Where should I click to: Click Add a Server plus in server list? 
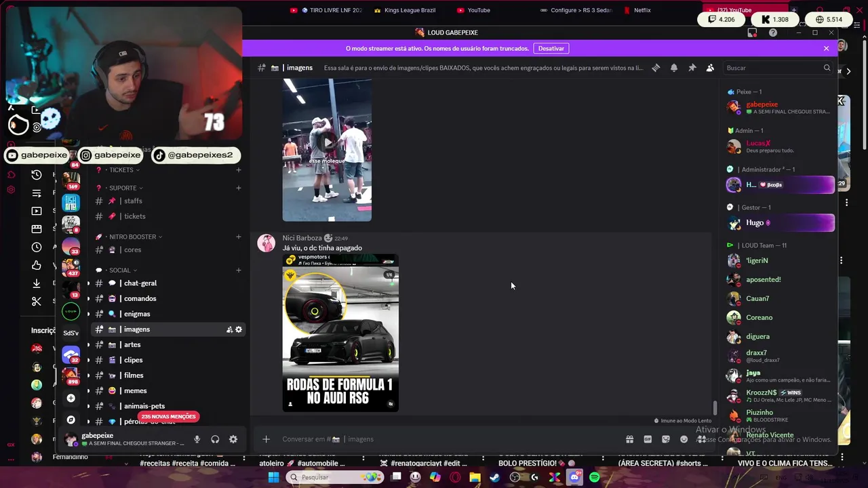(71, 399)
